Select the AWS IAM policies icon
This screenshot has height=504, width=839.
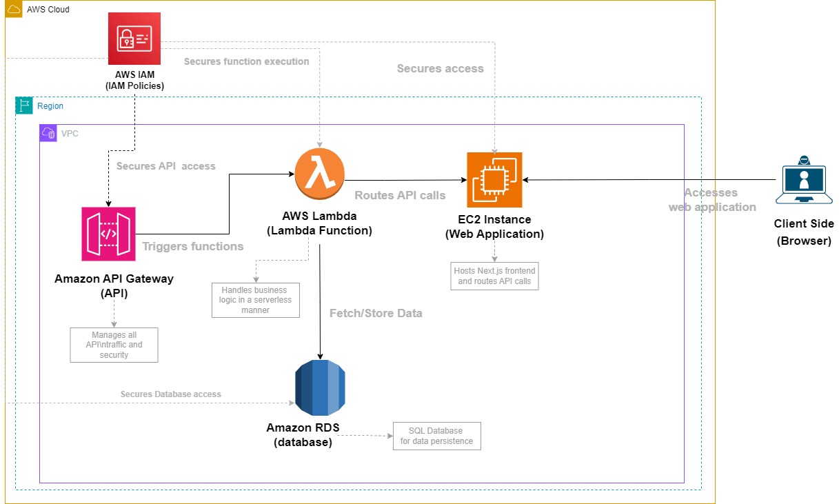click(133, 39)
